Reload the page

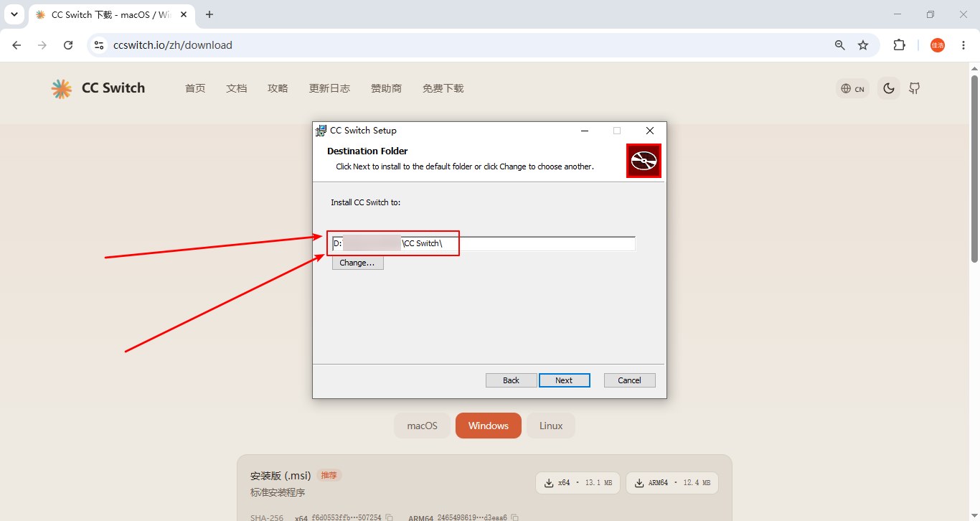pyautogui.click(x=68, y=45)
